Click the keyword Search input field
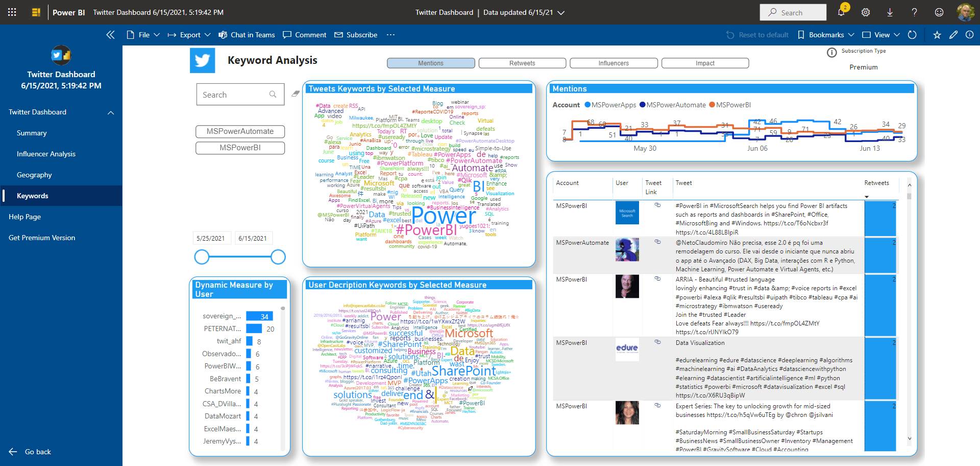 click(240, 95)
